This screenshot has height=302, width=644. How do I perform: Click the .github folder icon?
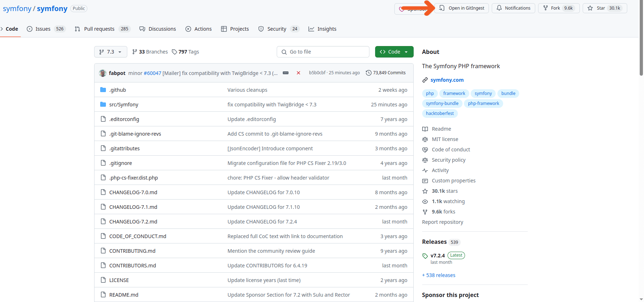[x=103, y=90]
